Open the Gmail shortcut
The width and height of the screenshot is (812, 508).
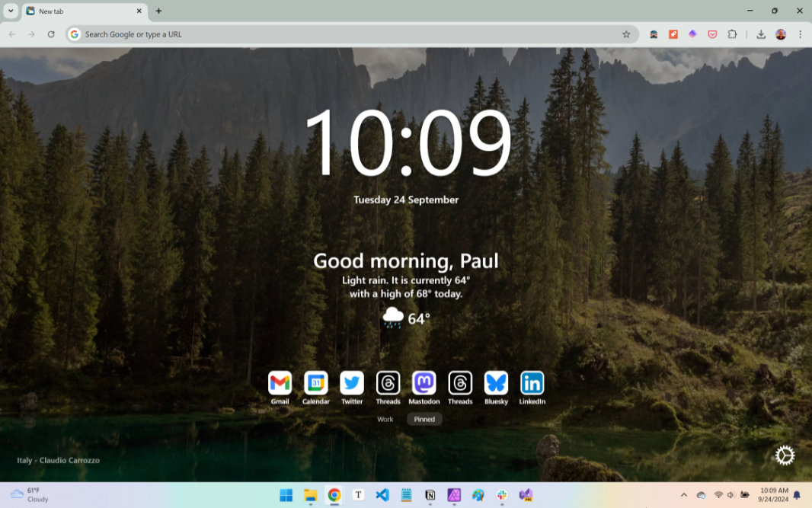coord(280,382)
